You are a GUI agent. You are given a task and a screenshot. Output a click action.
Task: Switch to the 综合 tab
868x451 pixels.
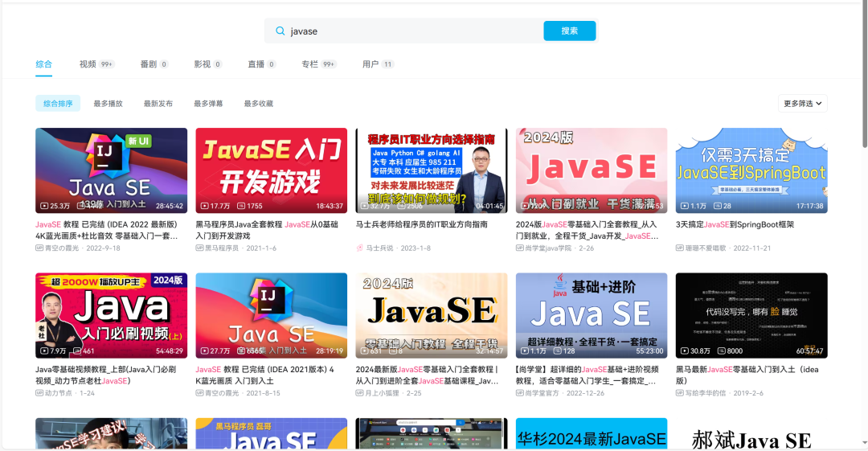coord(43,64)
